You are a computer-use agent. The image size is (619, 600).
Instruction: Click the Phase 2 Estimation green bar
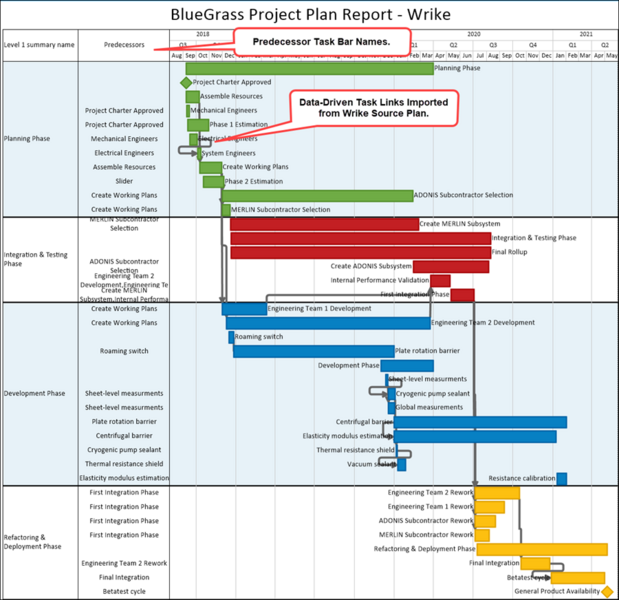213,182
